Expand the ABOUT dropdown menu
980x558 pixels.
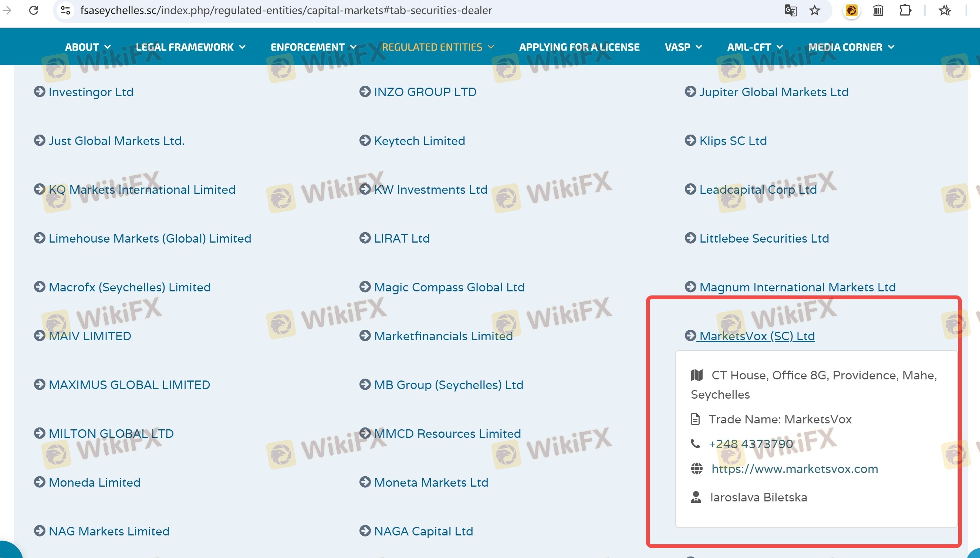(x=88, y=47)
